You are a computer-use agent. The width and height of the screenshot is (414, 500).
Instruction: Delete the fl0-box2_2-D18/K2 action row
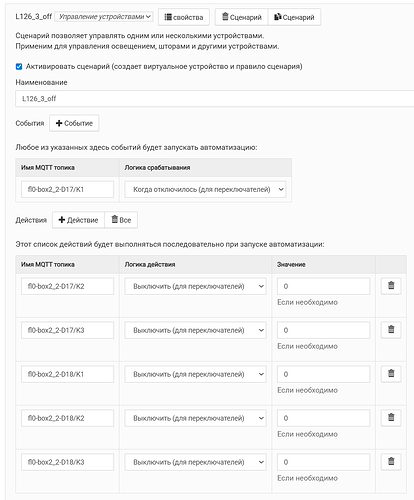tap(391, 418)
